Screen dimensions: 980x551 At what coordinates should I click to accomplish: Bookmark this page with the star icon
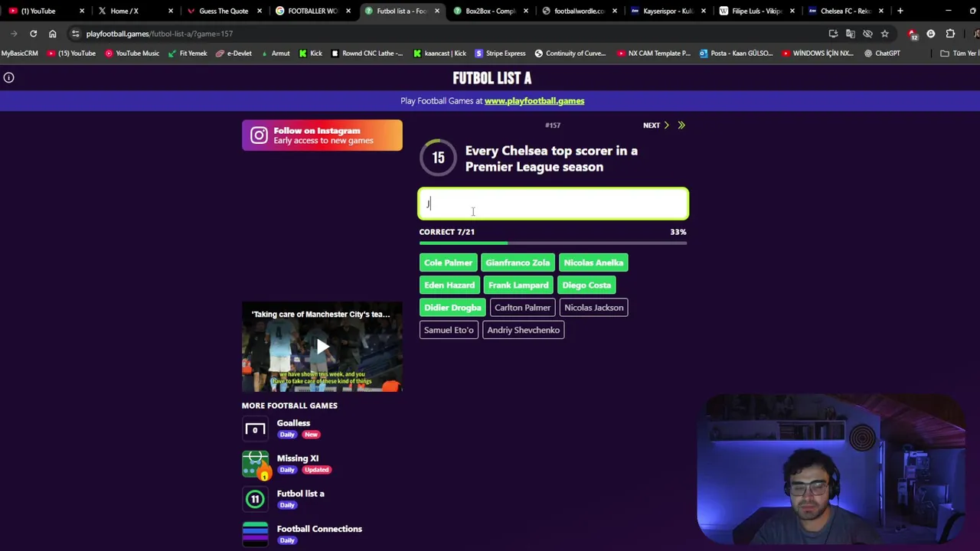pos(884,34)
